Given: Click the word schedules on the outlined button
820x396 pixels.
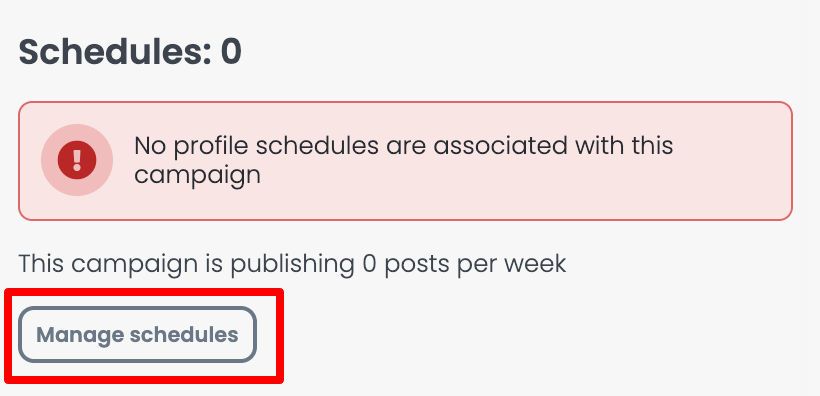Looking at the screenshot, I should pyautogui.click(x=184, y=334).
